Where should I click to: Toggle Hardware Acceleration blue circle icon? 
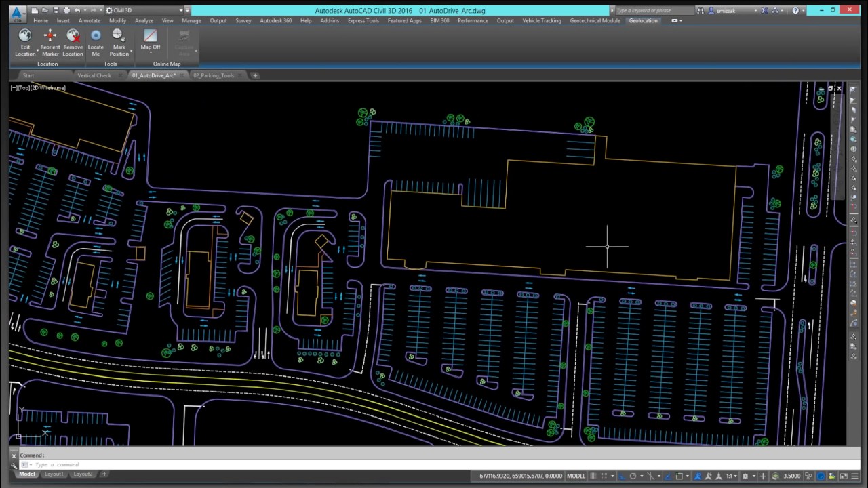point(821,476)
